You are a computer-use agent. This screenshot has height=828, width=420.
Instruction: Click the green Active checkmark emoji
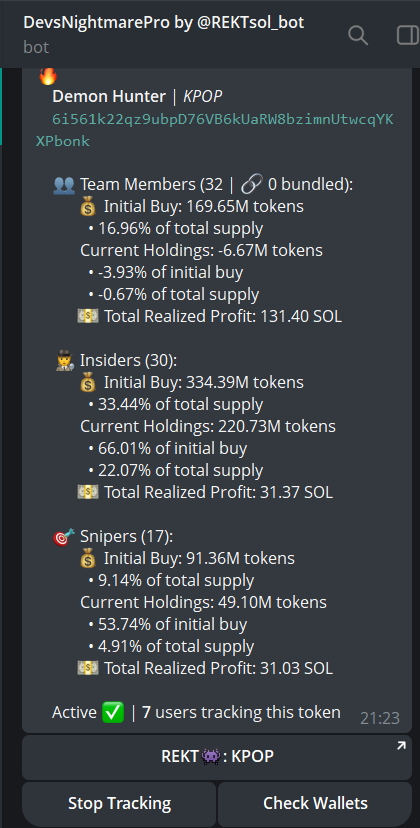[114, 713]
